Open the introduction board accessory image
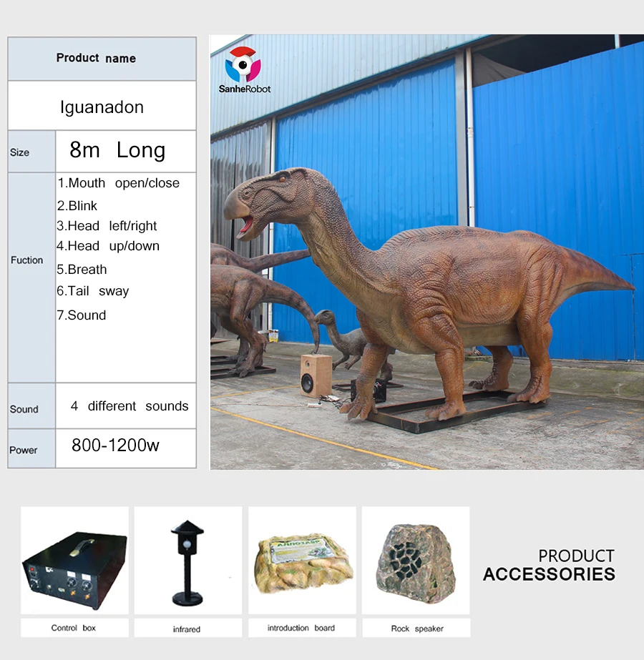 tap(301, 561)
